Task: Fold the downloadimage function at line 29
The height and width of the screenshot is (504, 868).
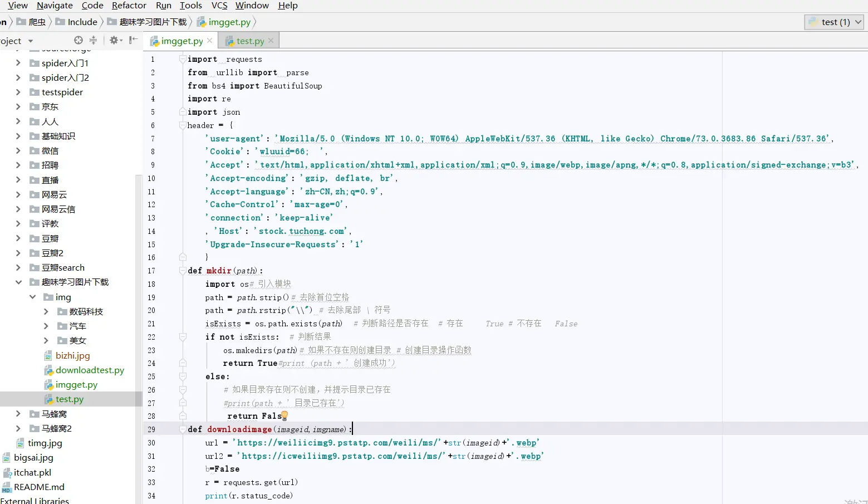Action: [182, 429]
